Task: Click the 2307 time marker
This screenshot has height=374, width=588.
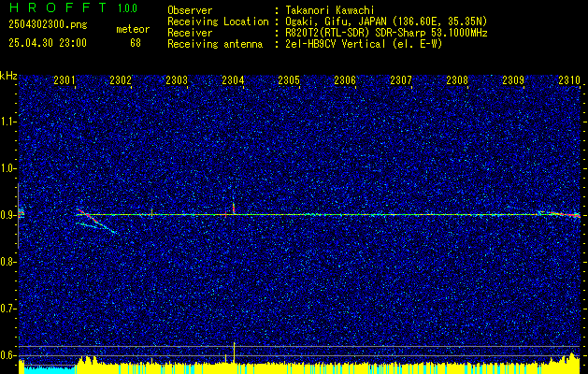Action: click(401, 79)
